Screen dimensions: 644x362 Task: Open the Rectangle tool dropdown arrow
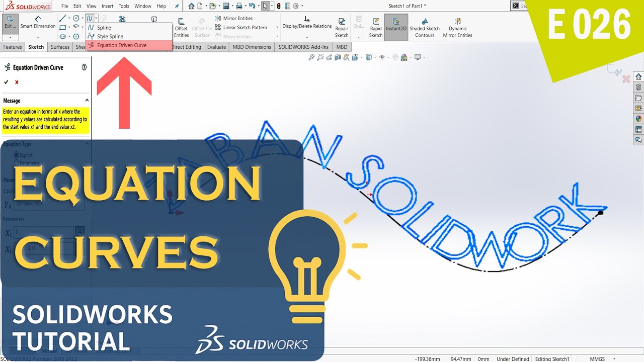click(x=69, y=27)
